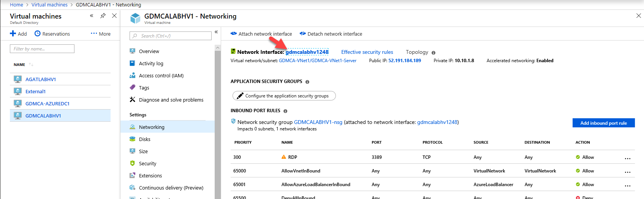Click the Diagnose wrench icon
644x199 pixels.
tap(132, 99)
